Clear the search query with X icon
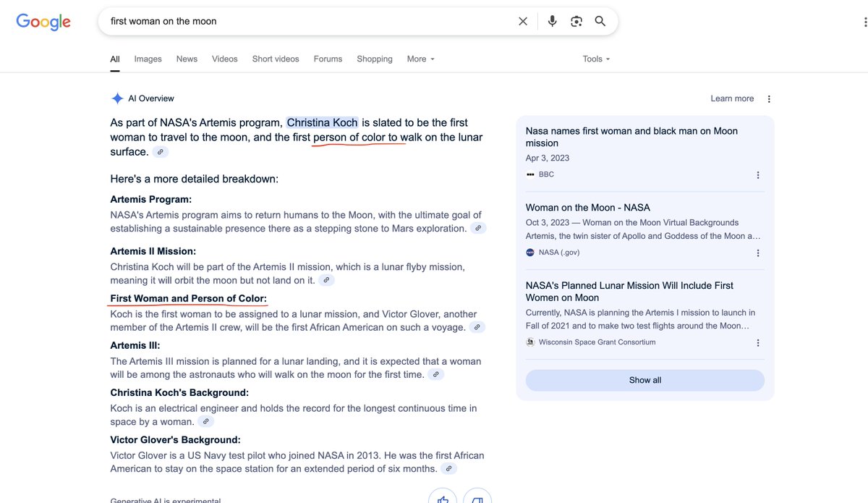 pos(523,22)
